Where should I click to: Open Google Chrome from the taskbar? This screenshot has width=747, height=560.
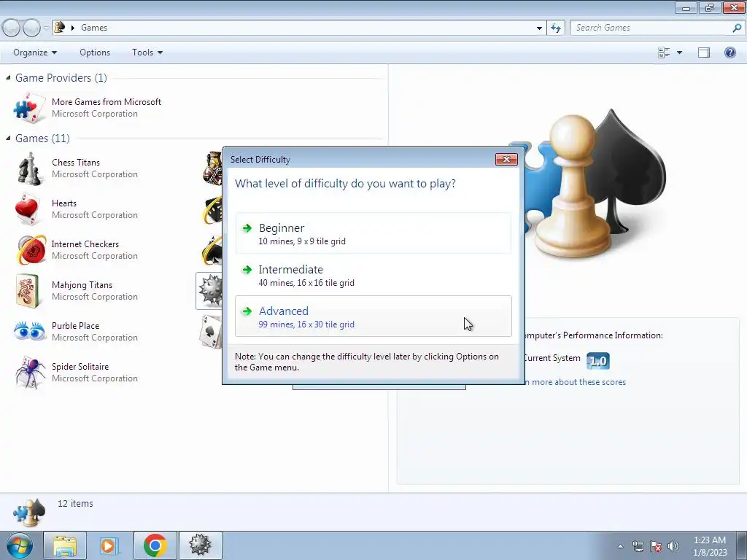click(155, 545)
